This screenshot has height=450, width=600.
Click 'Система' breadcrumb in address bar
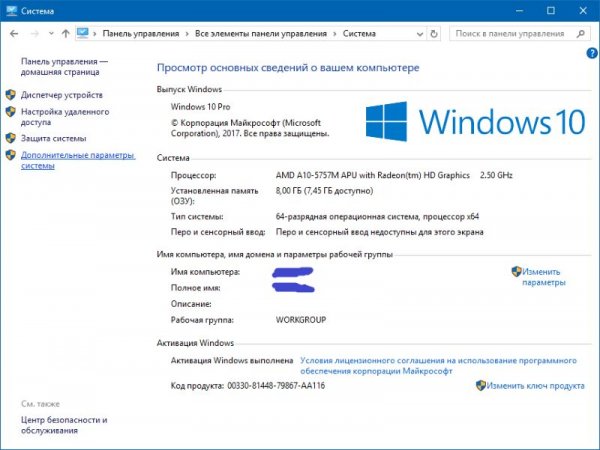[359, 34]
